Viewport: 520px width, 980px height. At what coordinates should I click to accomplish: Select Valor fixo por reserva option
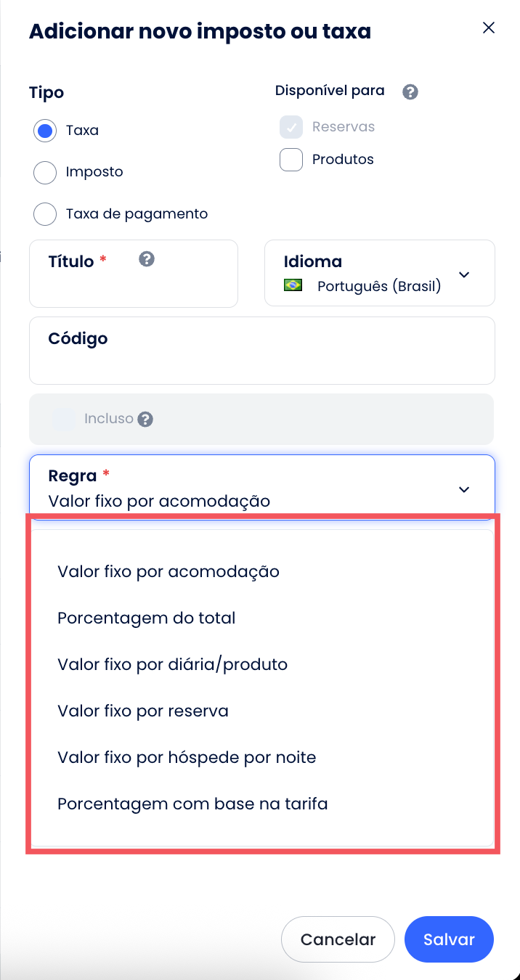143,711
